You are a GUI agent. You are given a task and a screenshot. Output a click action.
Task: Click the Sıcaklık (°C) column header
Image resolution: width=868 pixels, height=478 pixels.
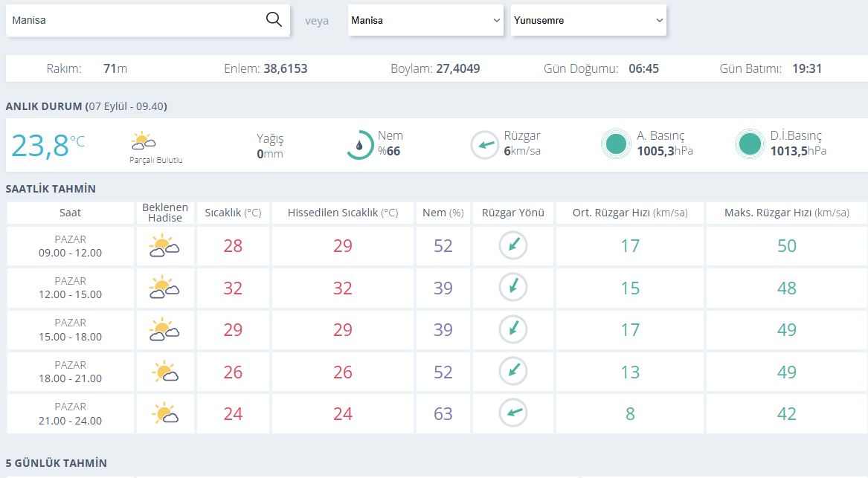(233, 213)
